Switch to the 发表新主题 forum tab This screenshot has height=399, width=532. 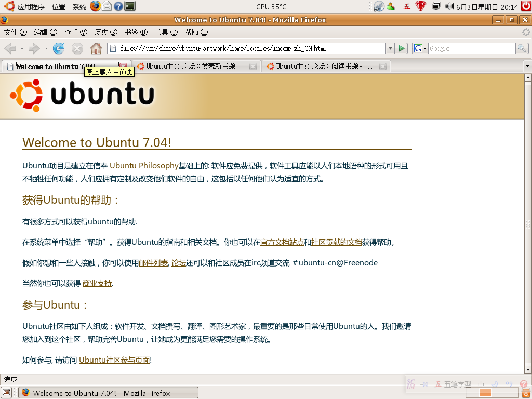tap(196, 66)
